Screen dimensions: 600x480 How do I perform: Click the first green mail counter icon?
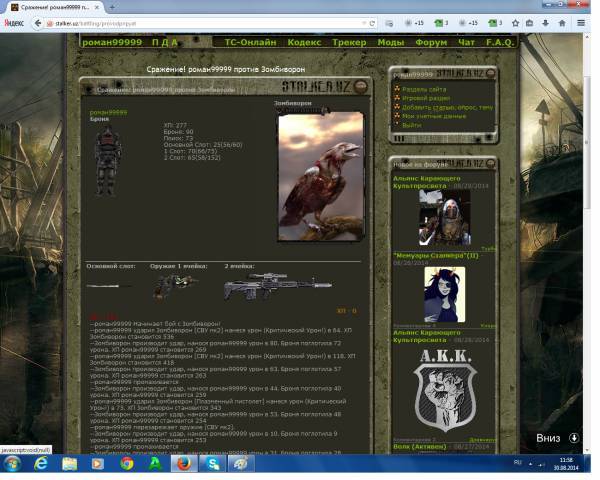pos(441,23)
